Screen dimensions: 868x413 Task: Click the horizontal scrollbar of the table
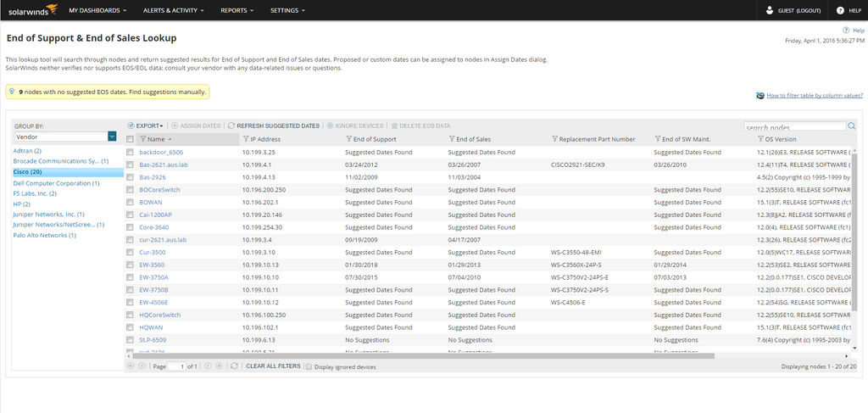coord(424,356)
